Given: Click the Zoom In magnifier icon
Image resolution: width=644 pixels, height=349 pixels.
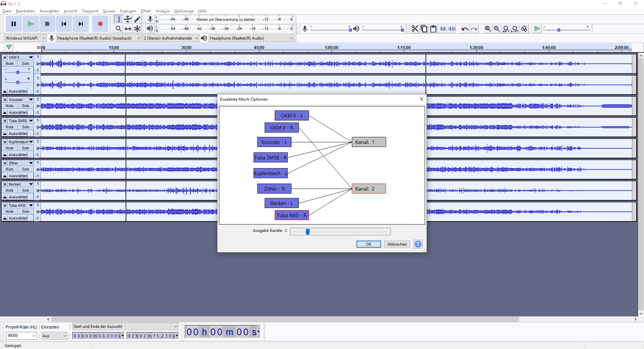Looking at the screenshot, I should pyautogui.click(x=488, y=29).
